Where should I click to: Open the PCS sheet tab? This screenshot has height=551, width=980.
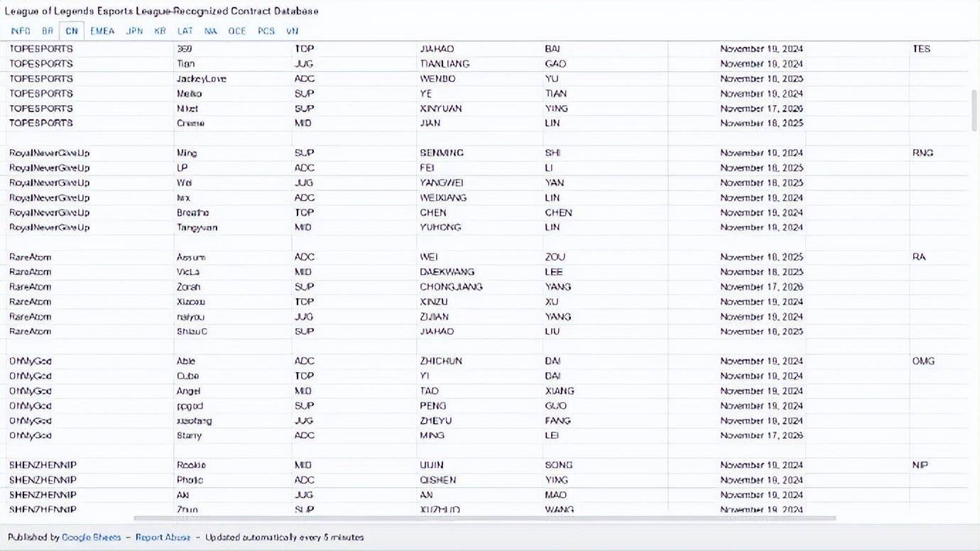(x=266, y=31)
